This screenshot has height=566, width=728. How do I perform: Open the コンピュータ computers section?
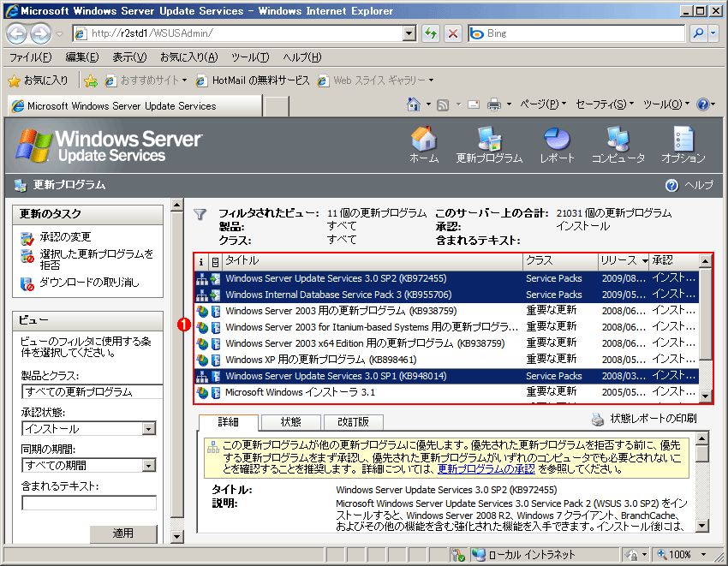point(618,145)
